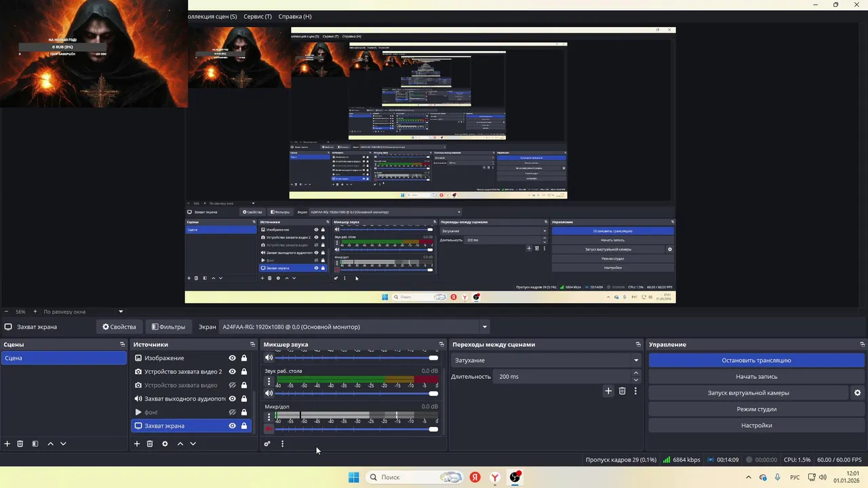Open Микр/доп three-dot options

click(x=269, y=417)
